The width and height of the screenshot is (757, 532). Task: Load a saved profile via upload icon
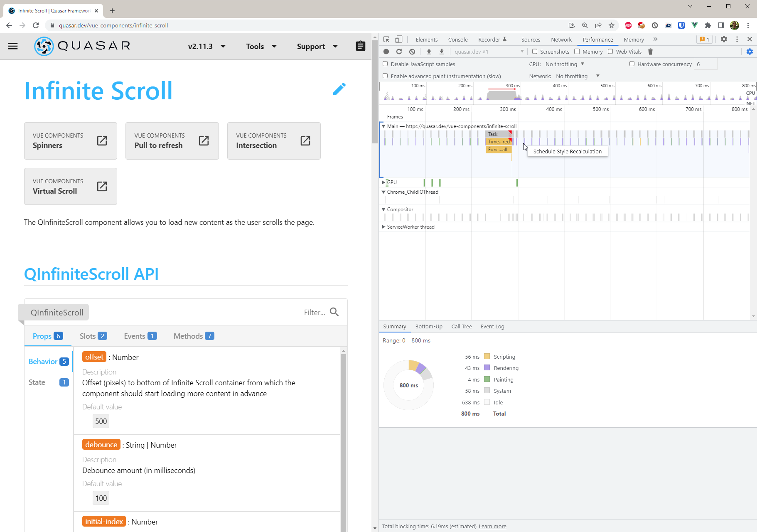pyautogui.click(x=429, y=52)
